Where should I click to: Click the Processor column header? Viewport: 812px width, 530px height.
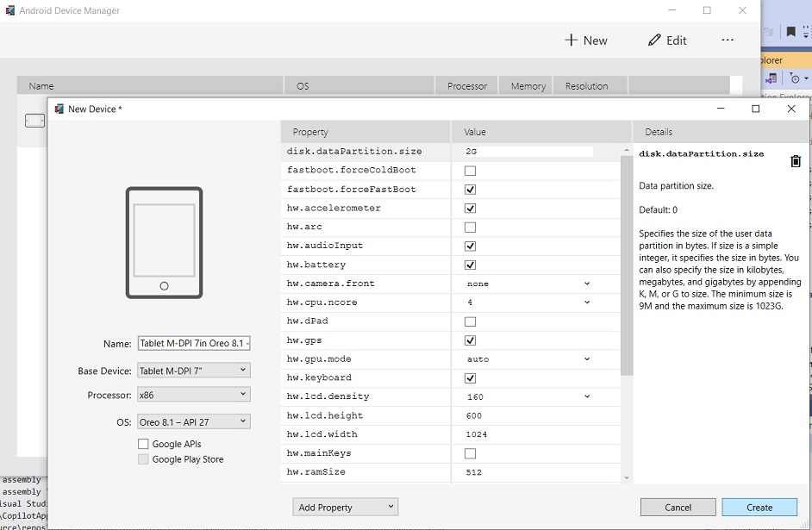[x=466, y=86]
